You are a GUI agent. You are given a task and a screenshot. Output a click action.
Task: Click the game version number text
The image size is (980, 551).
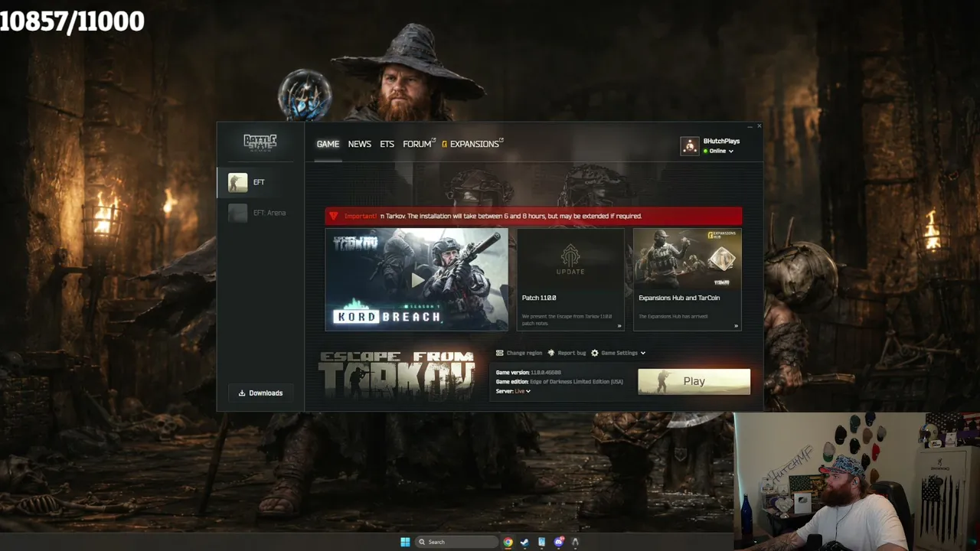click(545, 372)
